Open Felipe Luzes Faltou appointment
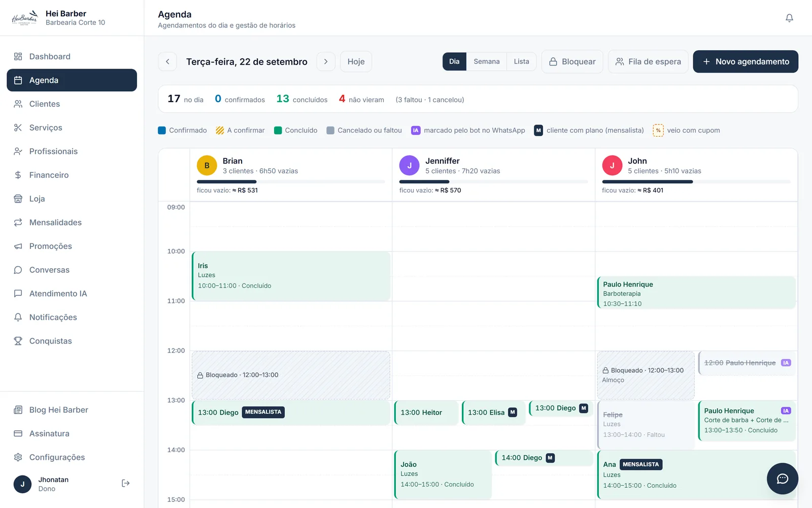This screenshot has width=812, height=508. (646, 425)
